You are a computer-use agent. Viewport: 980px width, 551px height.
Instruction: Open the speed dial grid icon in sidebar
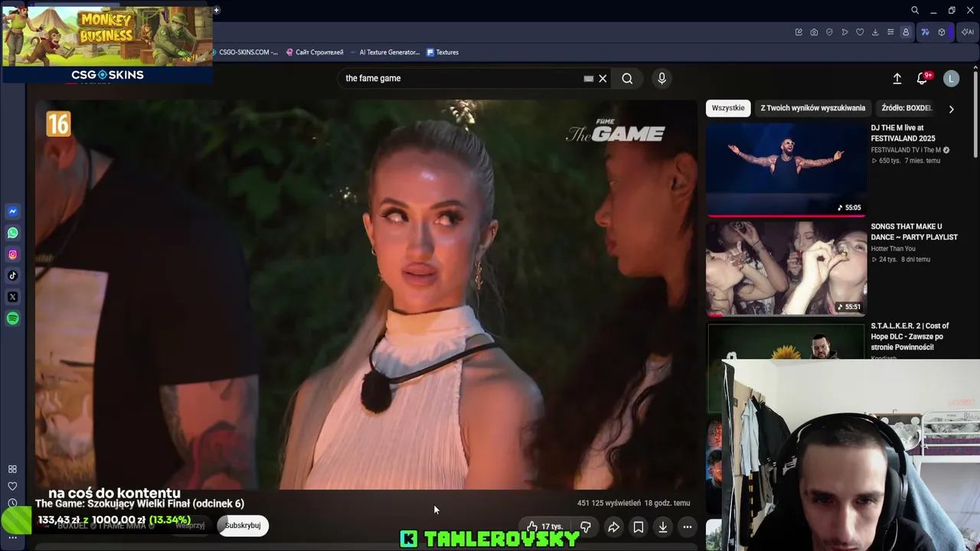coord(12,469)
